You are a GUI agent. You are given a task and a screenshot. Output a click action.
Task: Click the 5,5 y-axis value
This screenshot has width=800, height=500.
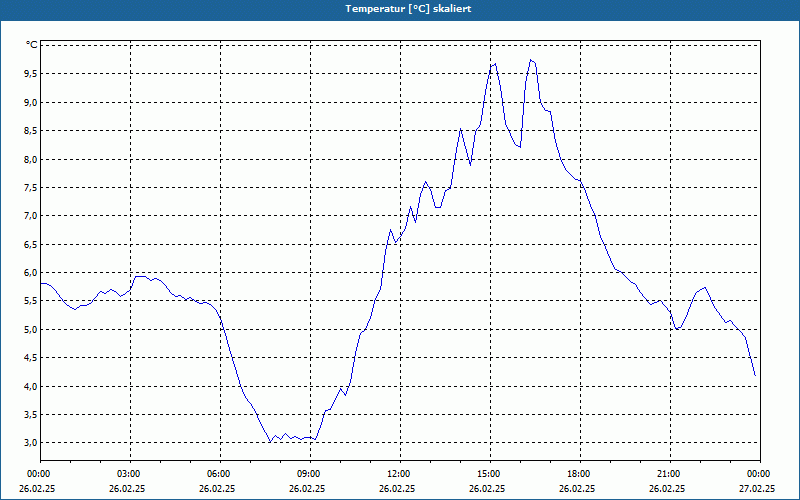pos(30,301)
